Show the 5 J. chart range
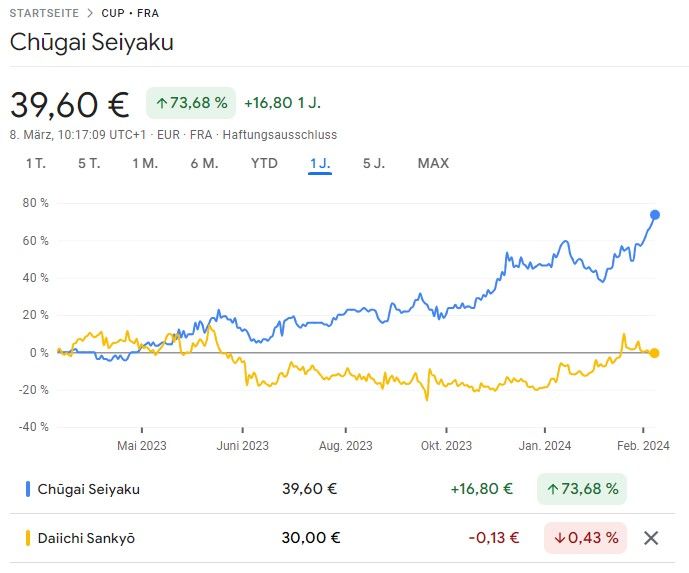 [x=373, y=163]
